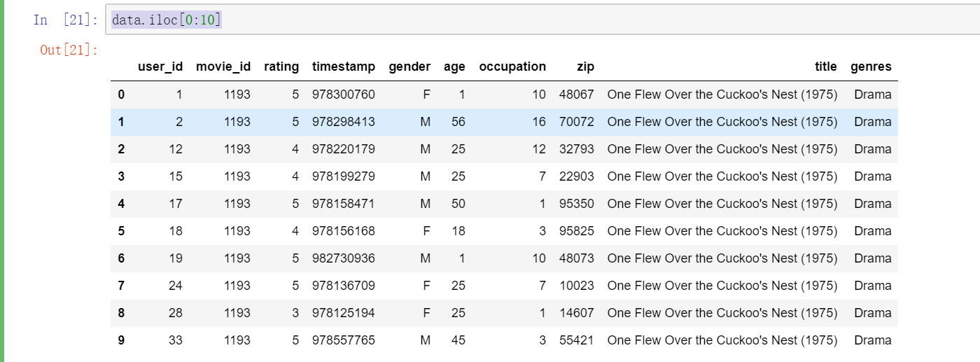Click zip code 70072
Viewport: 980px width, 362px height.
[577, 122]
